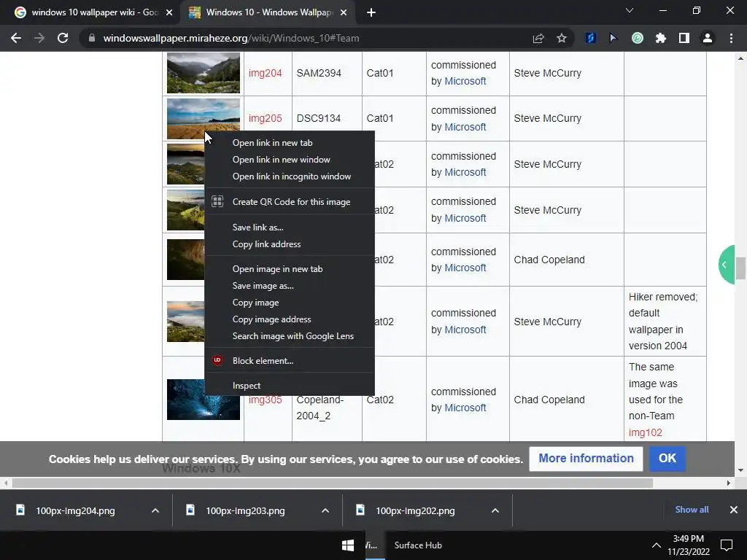Click the forward navigation arrow
The width and height of the screenshot is (747, 560).
(x=39, y=38)
